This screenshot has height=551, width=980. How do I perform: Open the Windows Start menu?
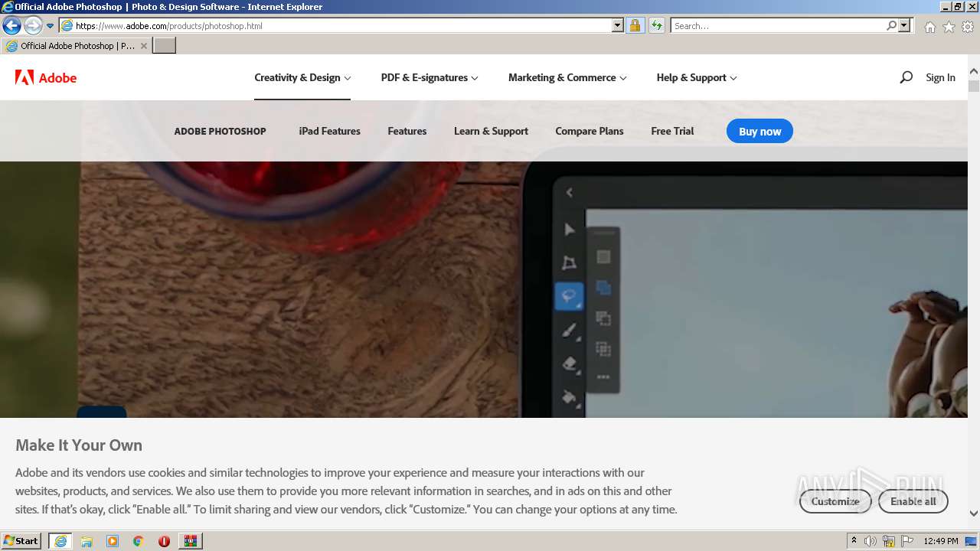click(x=21, y=540)
